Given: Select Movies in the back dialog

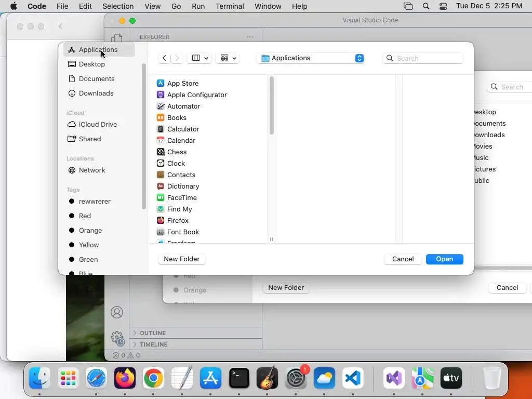Looking at the screenshot, I should (483, 146).
